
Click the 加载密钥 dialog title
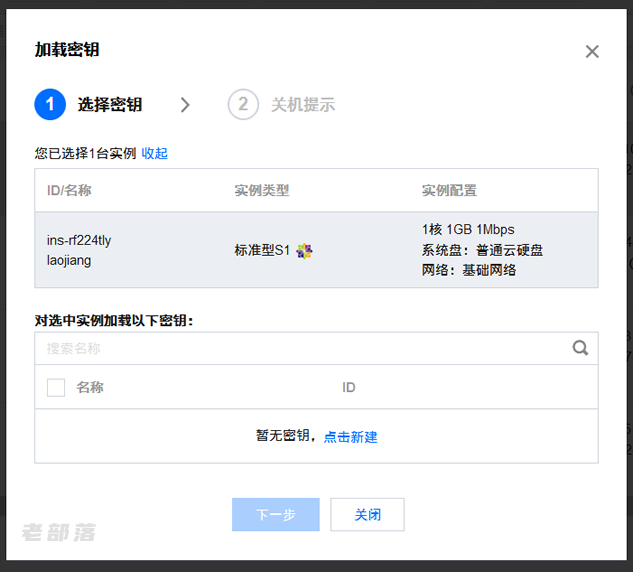[67, 50]
